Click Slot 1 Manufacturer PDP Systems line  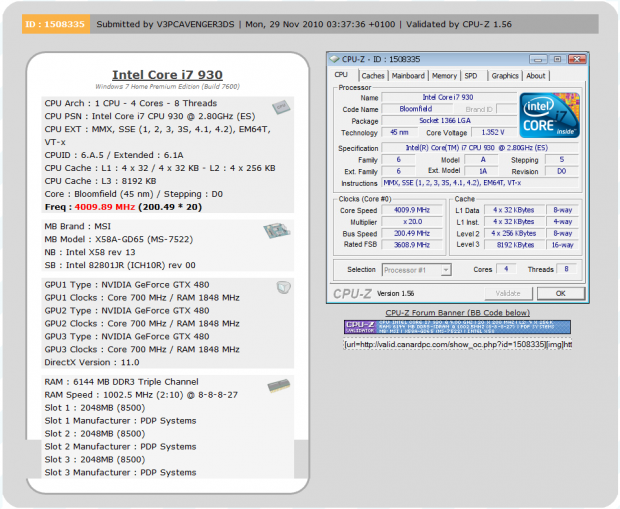120,420
